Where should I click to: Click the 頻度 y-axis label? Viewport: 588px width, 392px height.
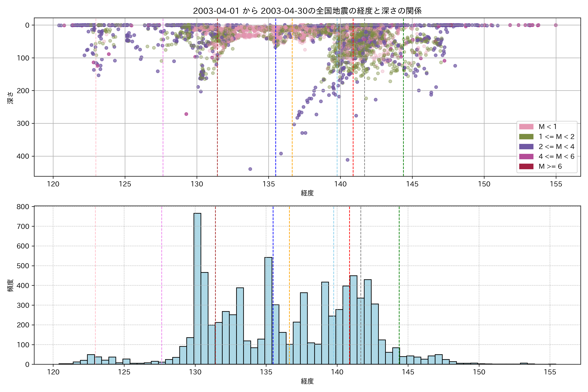(10, 286)
